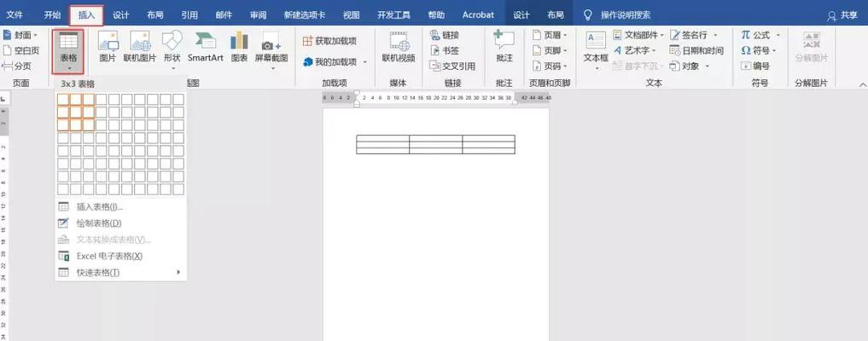Collapse the ribbon with the chevron
The height and width of the screenshot is (341, 868).
click(x=862, y=84)
